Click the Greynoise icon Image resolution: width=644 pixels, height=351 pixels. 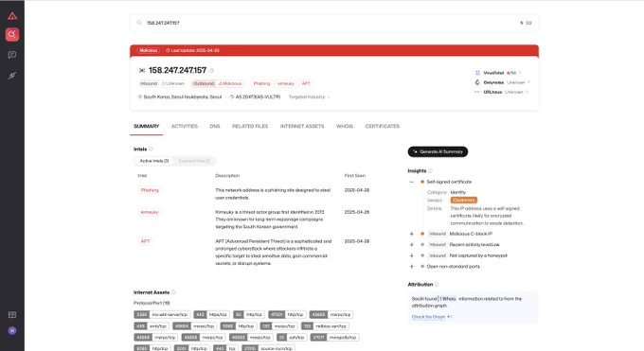click(477, 82)
